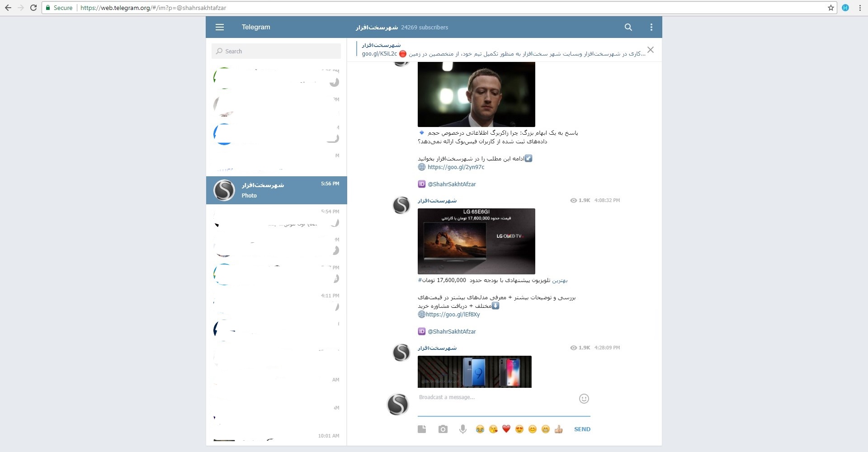Open the Telegram hamburger menu
This screenshot has width=868, height=452.
(220, 27)
